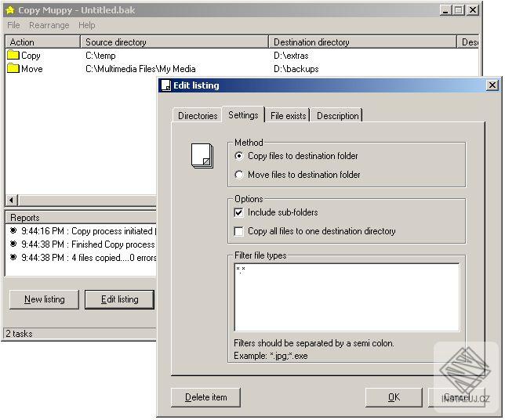Switch to the Directories tab
The height and width of the screenshot is (420, 505).
(x=198, y=116)
